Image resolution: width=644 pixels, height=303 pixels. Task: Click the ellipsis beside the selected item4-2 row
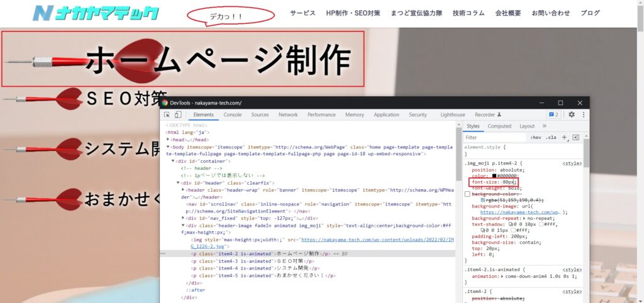pyautogui.click(x=163, y=254)
